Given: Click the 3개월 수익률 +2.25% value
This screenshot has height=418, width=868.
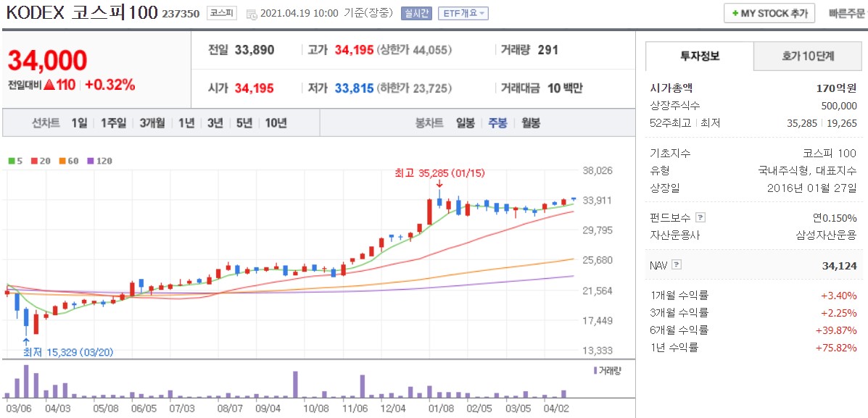Looking at the screenshot, I should 839,312.
